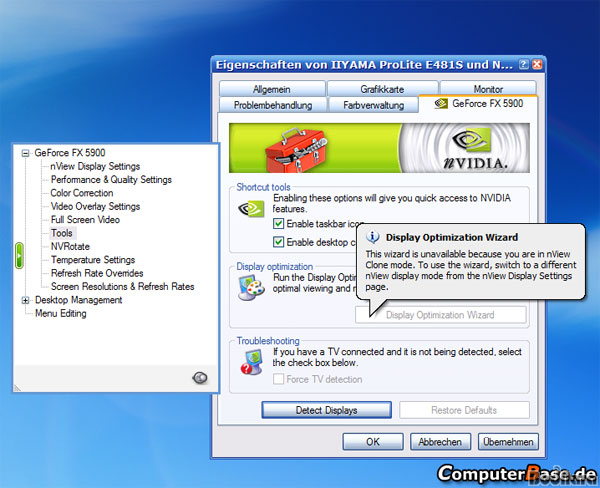Image resolution: width=600 pixels, height=488 pixels.
Task: Switch to the Allgemein tab
Action: point(272,89)
